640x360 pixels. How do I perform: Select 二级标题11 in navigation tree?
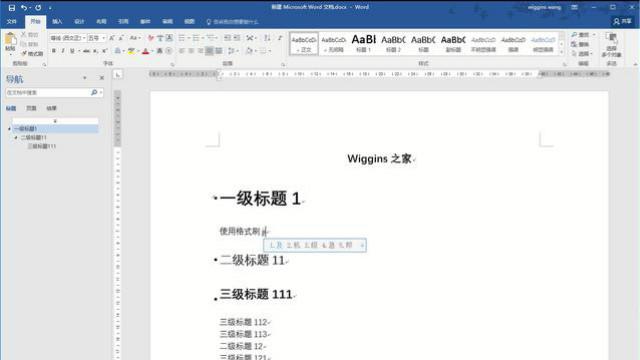tap(33, 138)
